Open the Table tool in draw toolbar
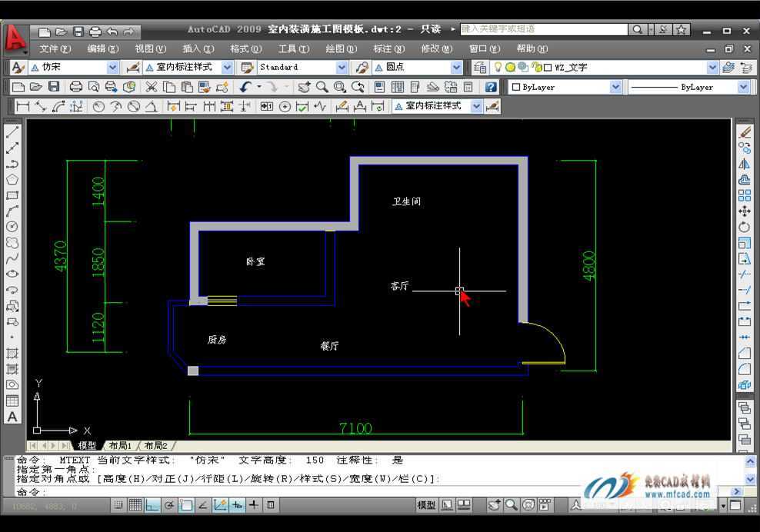This screenshot has height=532, width=760. tap(12, 401)
